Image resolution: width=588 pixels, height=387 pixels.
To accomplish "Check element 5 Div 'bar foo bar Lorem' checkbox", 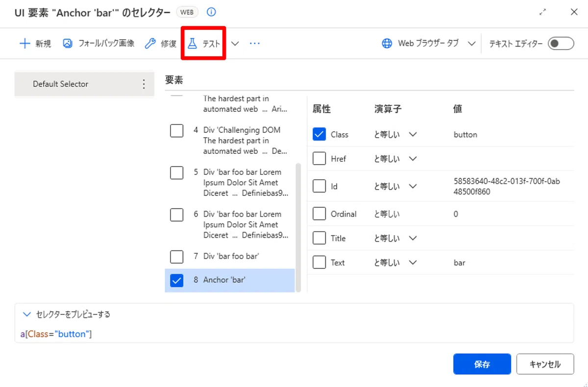I will 177,173.
